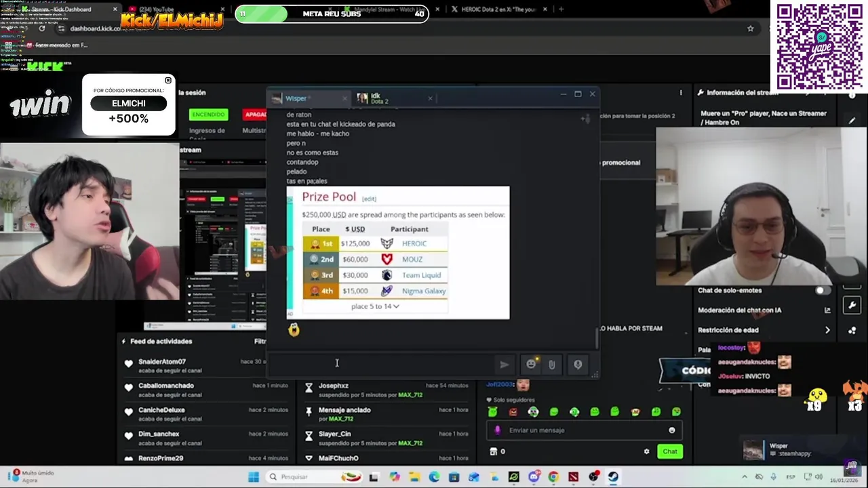
Task: Close the Wisper chat tab
Action: (x=344, y=98)
